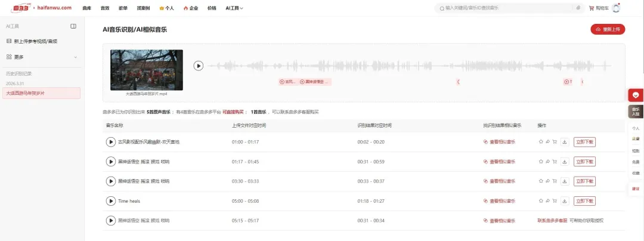Viewport: 644px width, 241px height.
Task: Play the Time heals track
Action: (110, 201)
